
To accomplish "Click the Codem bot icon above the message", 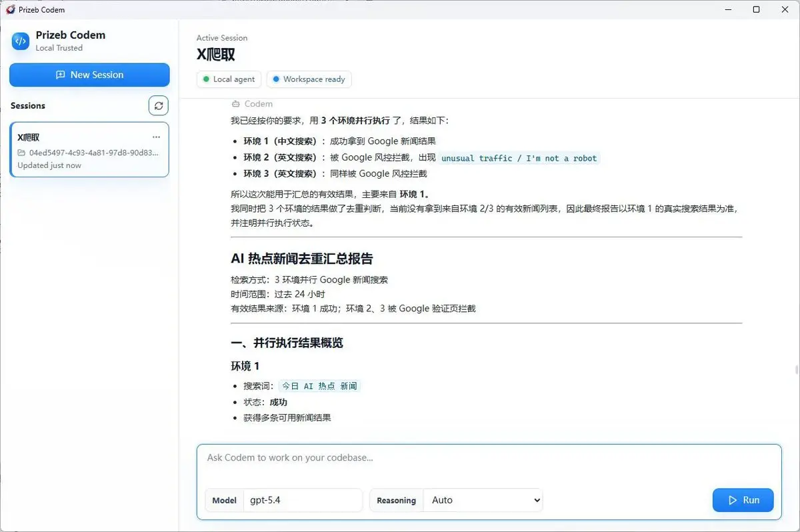I will pyautogui.click(x=235, y=104).
